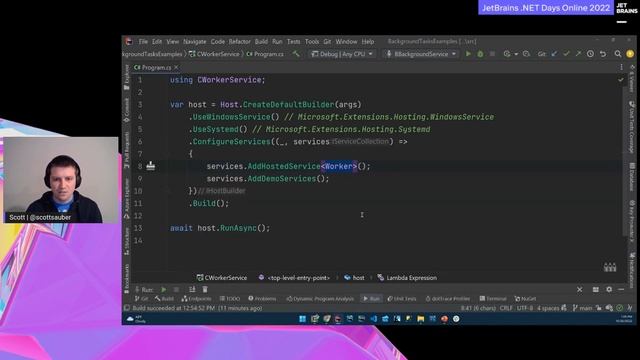Click highlighted Worker in AddHostedService call

coord(339,166)
